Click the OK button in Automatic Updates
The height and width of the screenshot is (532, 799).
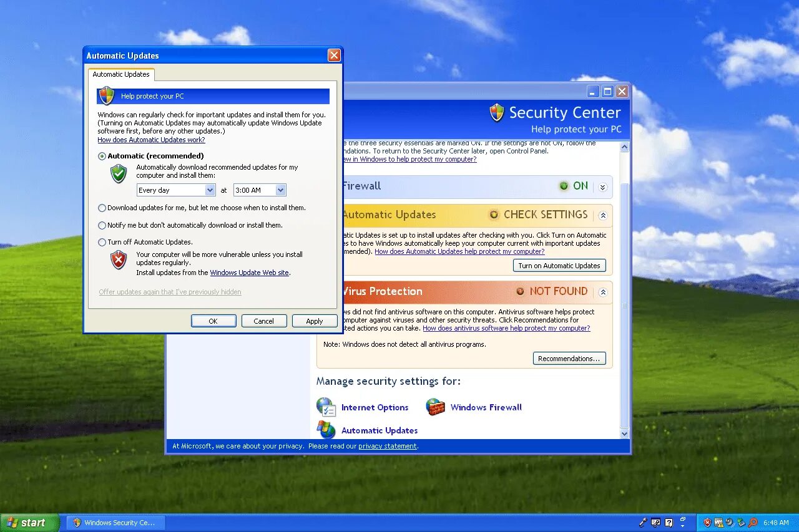pos(213,321)
